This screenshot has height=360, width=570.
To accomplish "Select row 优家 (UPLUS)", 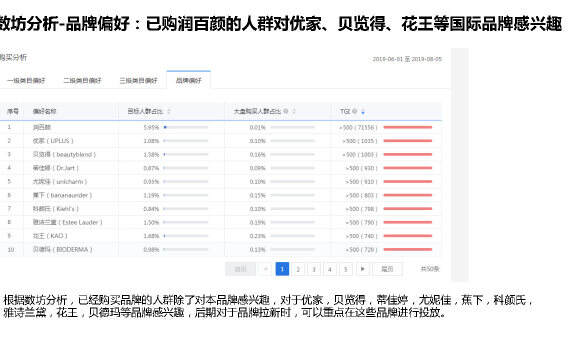I will click(x=220, y=141).
